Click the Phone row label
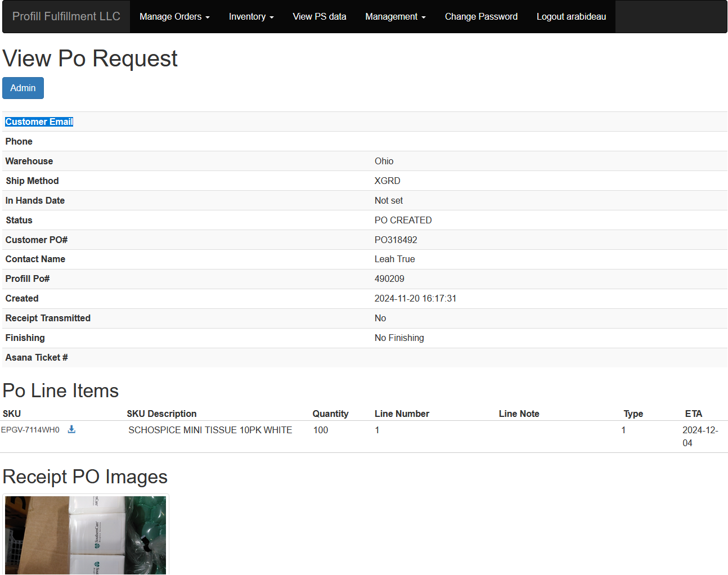This screenshot has height=575, width=728. click(19, 141)
